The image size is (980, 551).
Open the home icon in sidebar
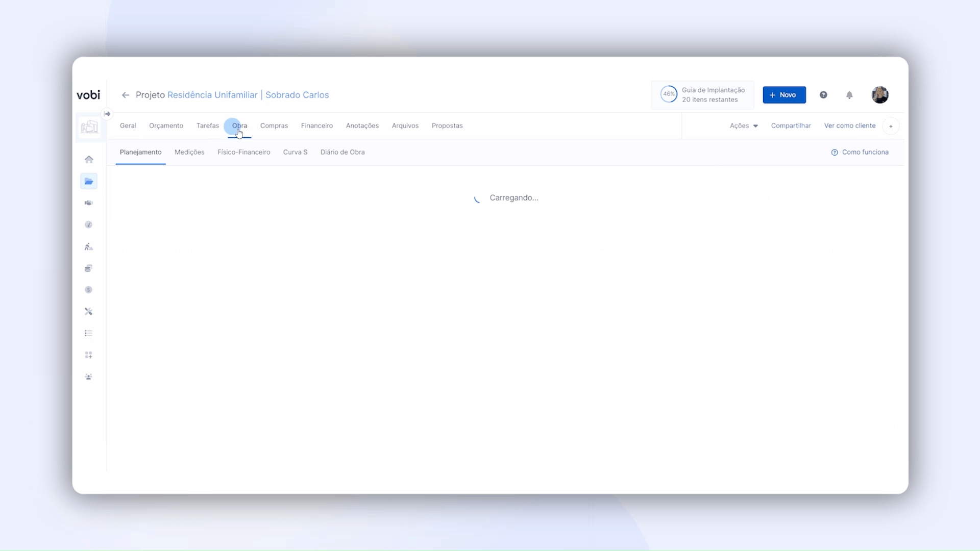(89, 160)
